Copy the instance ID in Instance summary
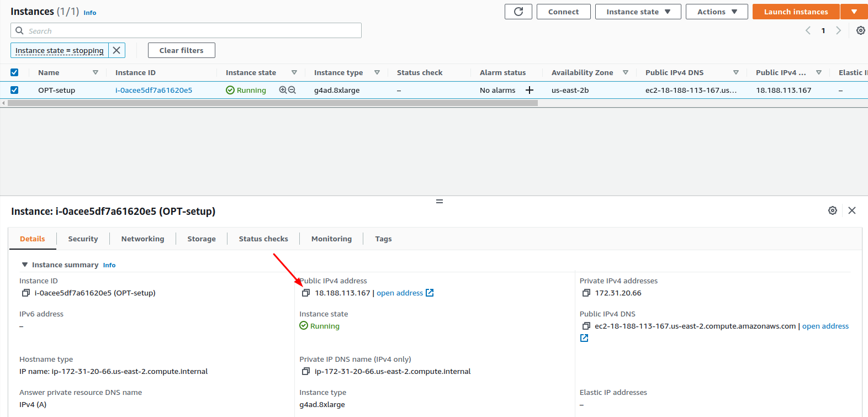Screen dimensions: 868x417 [x=25, y=293]
